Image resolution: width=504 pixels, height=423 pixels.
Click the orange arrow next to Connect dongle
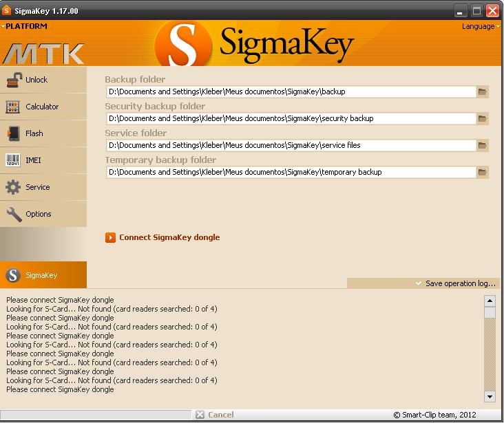110,237
